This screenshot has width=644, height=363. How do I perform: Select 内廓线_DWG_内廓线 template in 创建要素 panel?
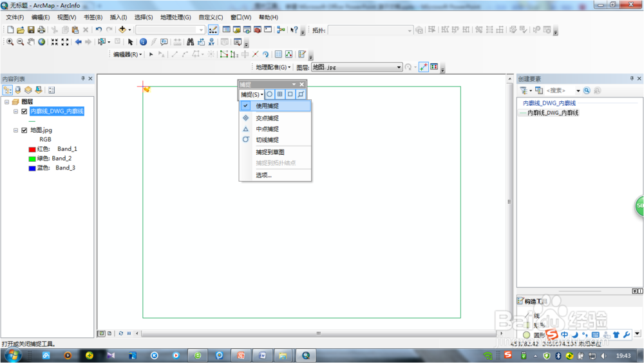pos(549,113)
